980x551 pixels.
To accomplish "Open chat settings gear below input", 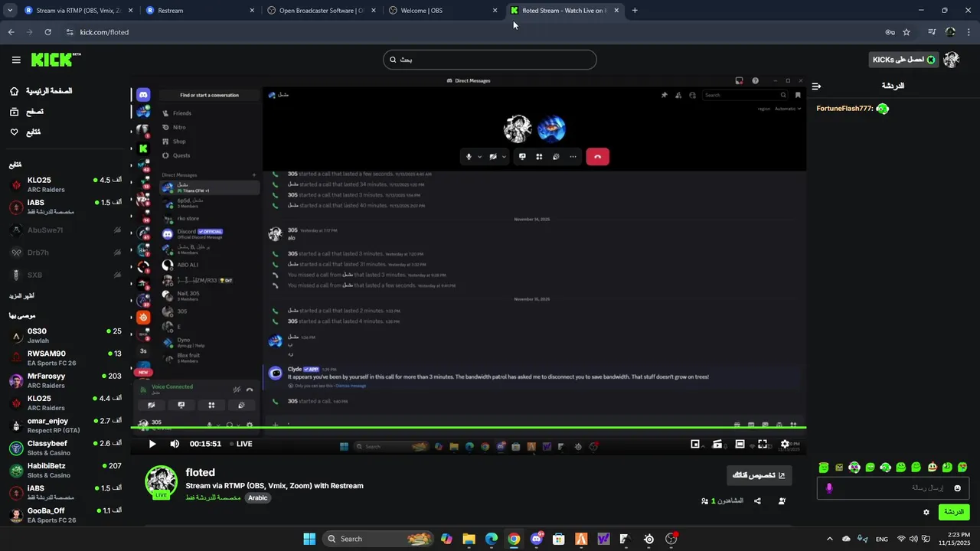I will 926,513.
